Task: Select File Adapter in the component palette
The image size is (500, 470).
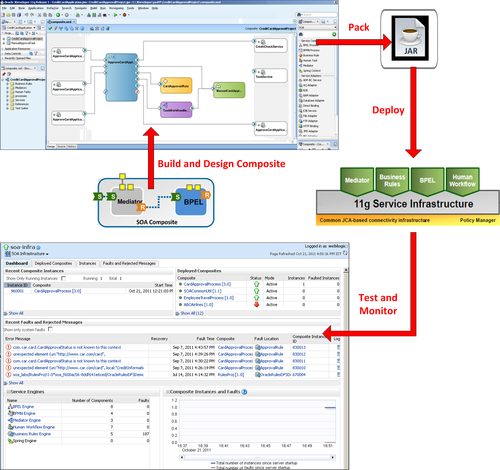Action: pyautogui.click(x=308, y=116)
